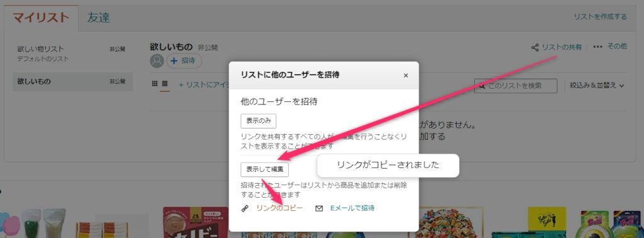
Task: Click the envelope email icon
Action: click(x=319, y=208)
